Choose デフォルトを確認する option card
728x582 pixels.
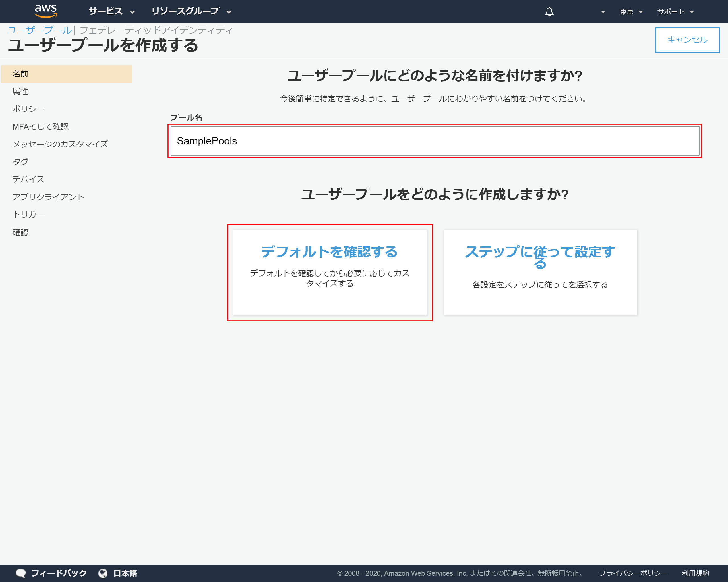(330, 272)
